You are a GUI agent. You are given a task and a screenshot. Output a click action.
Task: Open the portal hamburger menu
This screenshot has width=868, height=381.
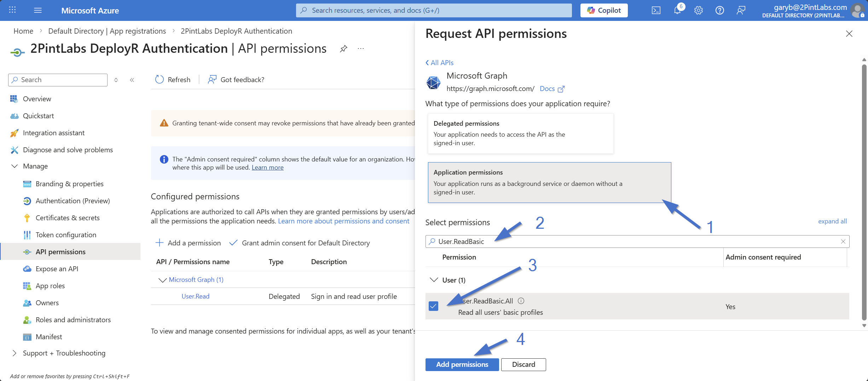point(38,10)
